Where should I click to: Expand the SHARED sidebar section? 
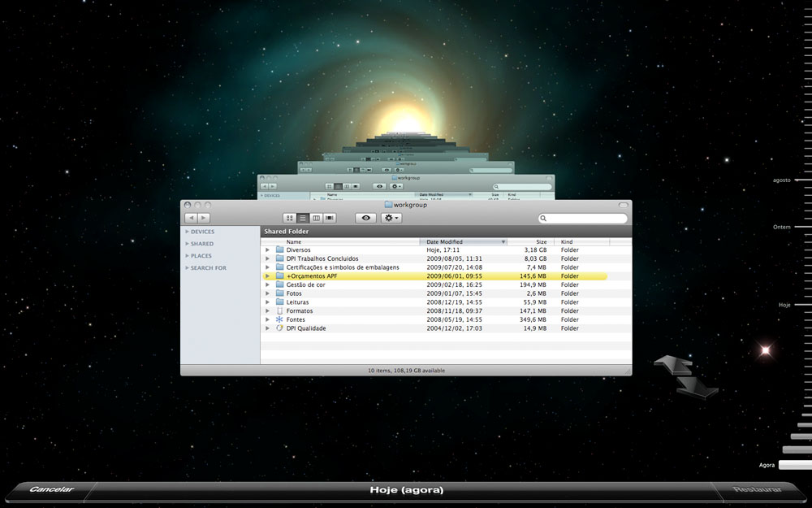click(x=186, y=243)
